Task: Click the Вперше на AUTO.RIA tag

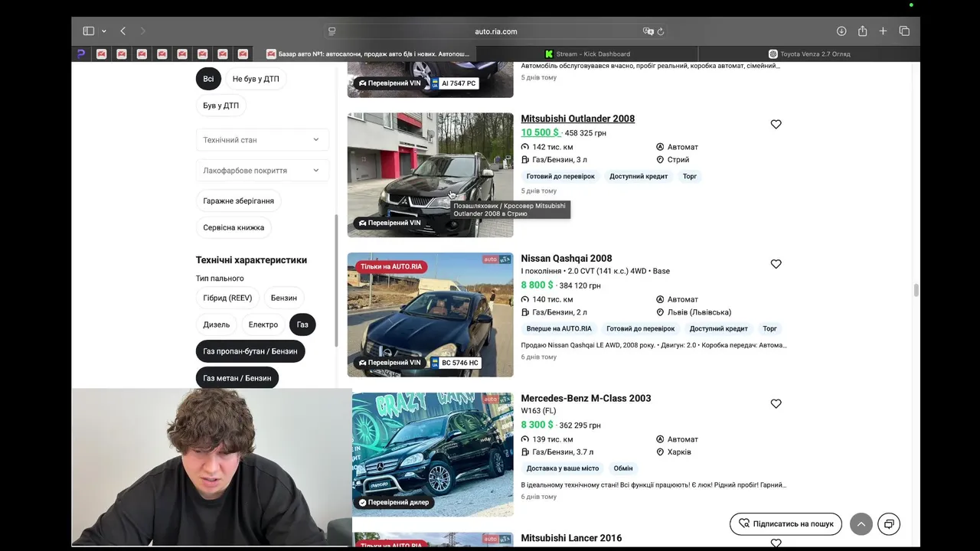Action: click(x=559, y=329)
